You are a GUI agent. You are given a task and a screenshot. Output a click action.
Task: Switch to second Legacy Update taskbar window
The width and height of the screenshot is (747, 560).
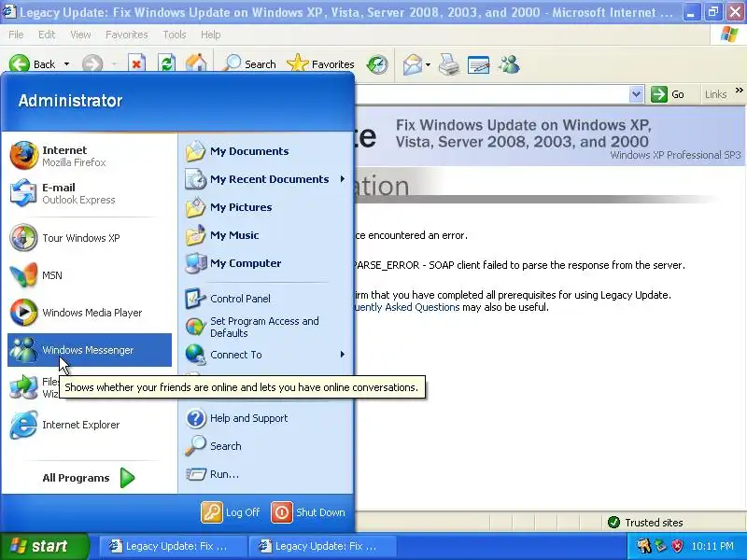coord(322,546)
